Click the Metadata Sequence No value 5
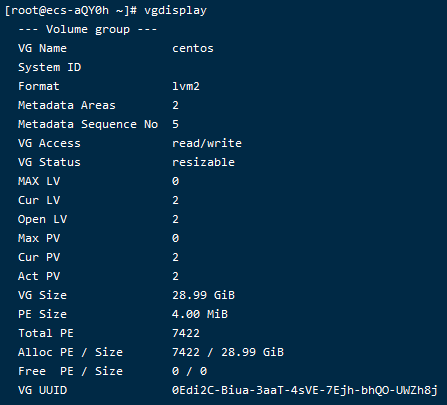Image resolution: width=447 pixels, height=405 pixels. tap(175, 124)
